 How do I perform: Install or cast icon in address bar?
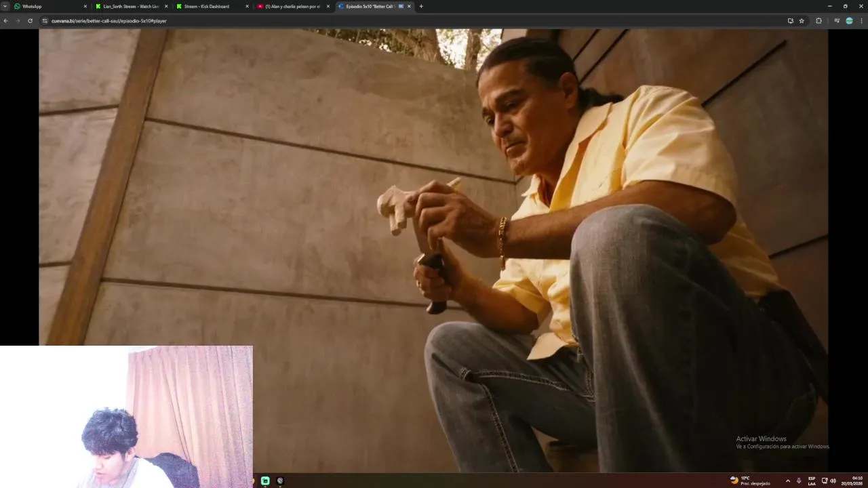pos(790,21)
